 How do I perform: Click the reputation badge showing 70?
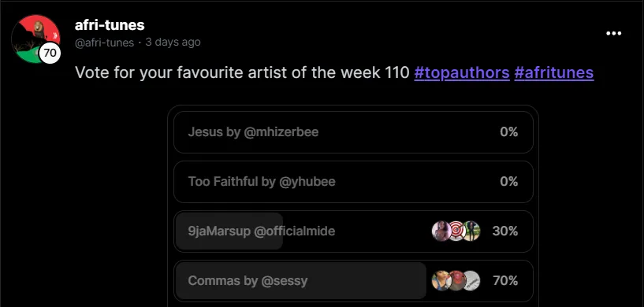click(x=50, y=53)
